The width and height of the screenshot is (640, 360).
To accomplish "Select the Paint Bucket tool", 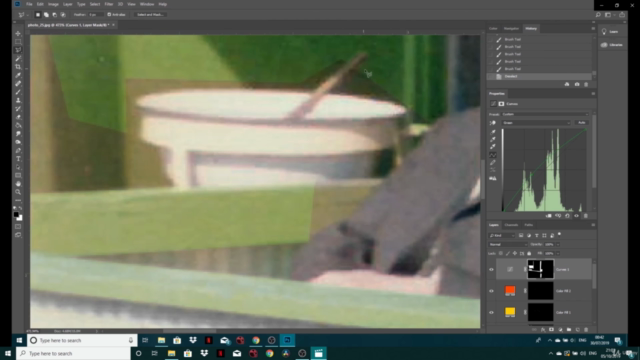I will (x=18, y=125).
